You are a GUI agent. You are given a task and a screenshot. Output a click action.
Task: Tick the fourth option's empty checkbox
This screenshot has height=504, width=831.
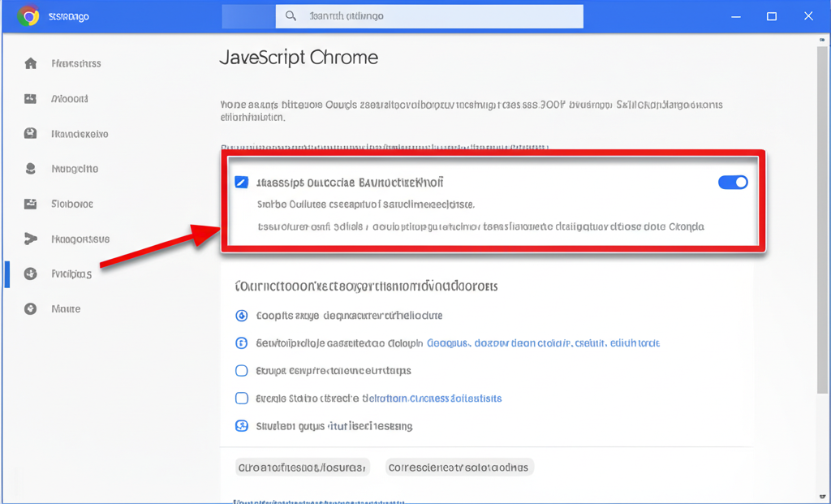(241, 398)
